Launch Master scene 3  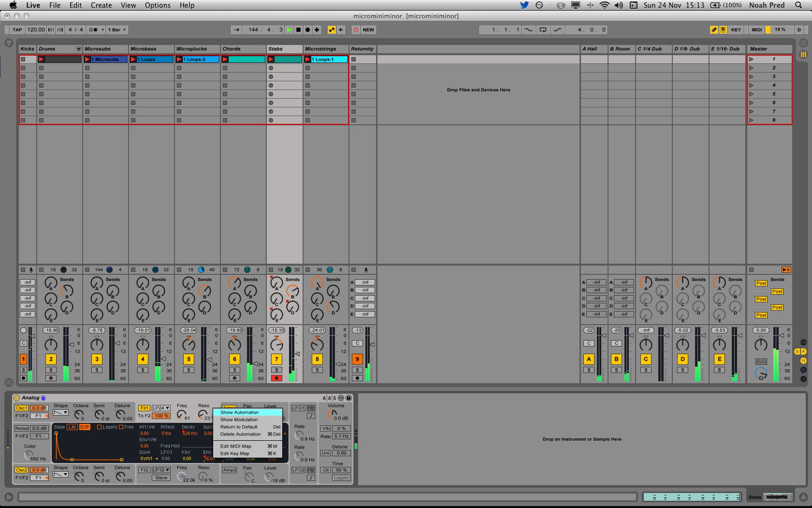coord(751,76)
